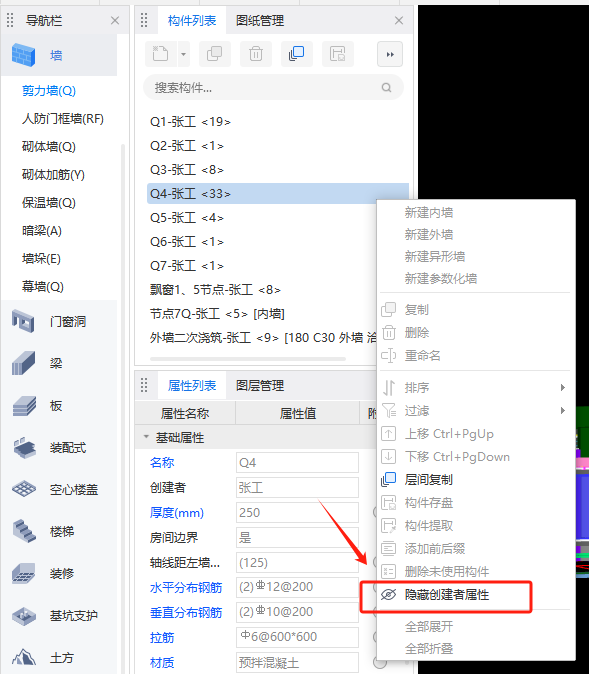Click the 属性名称 column header

(185, 414)
